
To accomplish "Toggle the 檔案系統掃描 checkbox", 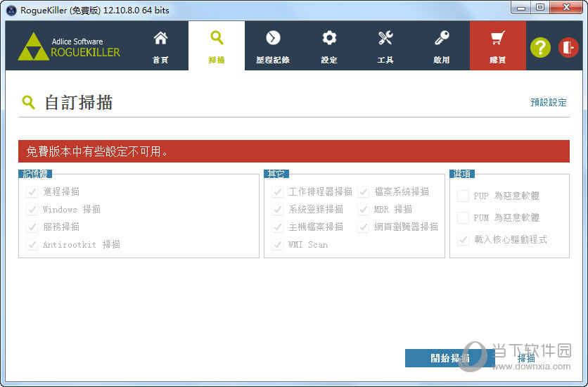I will click(364, 191).
